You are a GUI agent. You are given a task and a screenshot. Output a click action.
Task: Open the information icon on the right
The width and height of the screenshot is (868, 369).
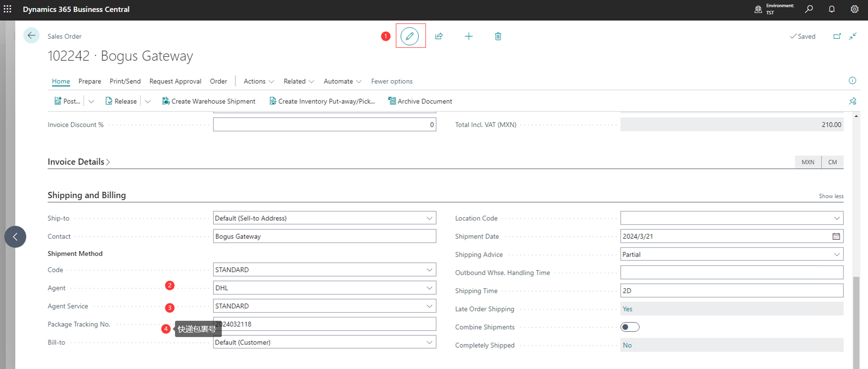click(852, 80)
